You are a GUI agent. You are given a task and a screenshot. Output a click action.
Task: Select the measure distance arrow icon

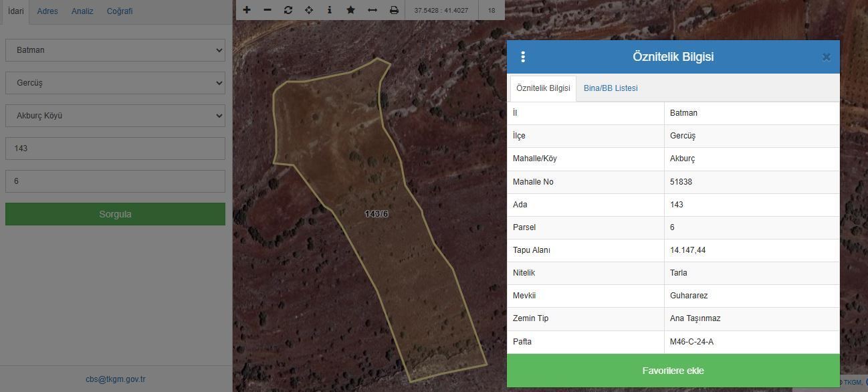click(x=372, y=10)
